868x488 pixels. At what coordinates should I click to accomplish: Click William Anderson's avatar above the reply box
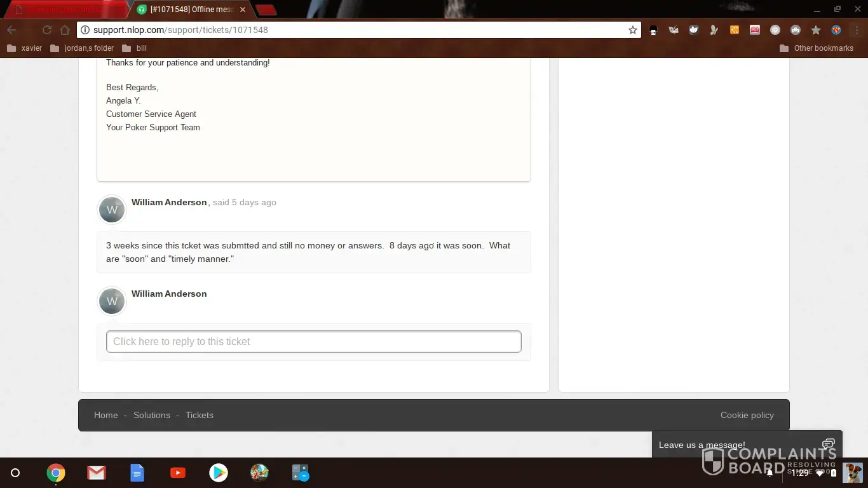click(x=112, y=301)
